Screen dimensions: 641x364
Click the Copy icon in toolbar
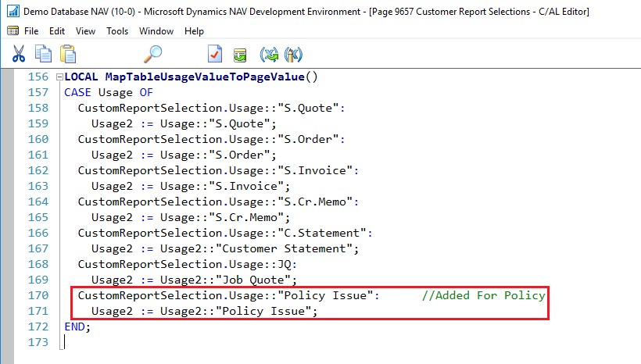click(43, 54)
